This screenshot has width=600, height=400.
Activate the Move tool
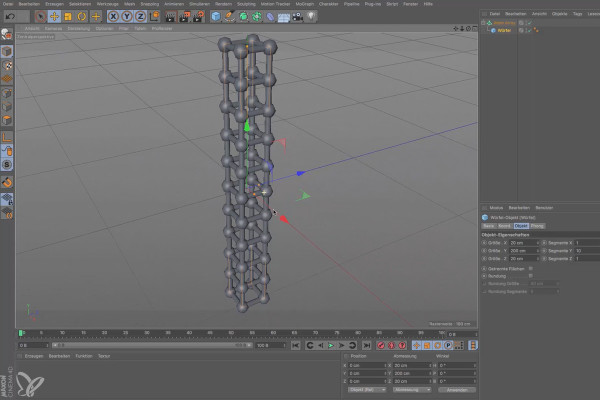tap(54, 16)
